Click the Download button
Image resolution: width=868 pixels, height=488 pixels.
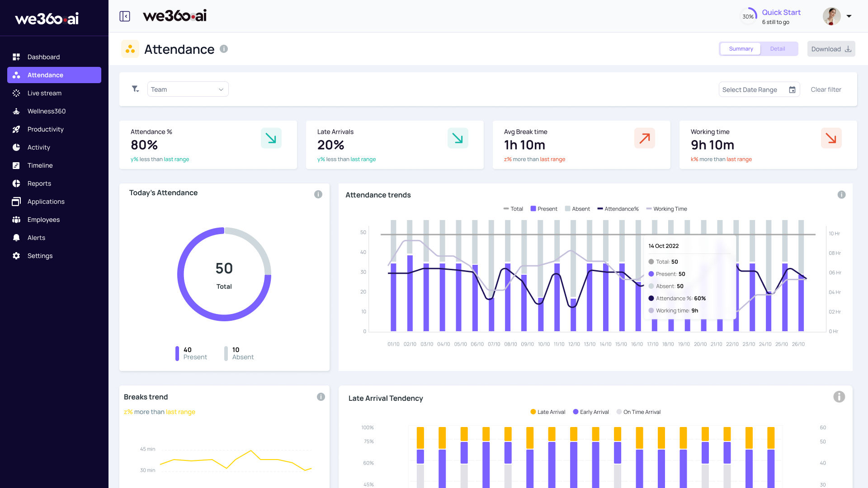831,49
